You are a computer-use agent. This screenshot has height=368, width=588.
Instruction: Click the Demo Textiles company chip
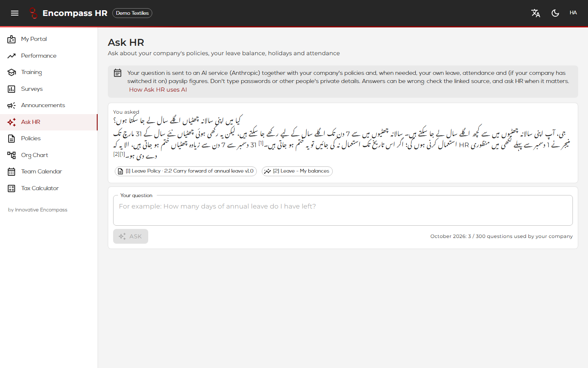[x=132, y=13]
